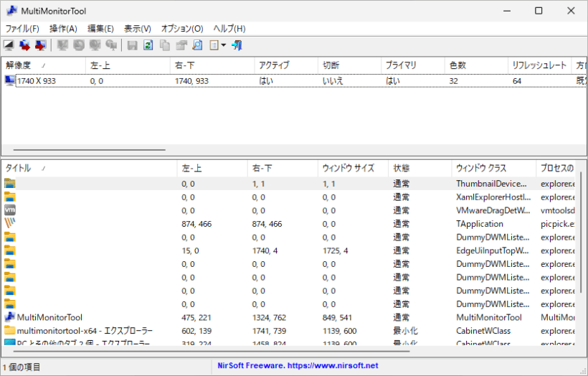Sort monitors by 解像度 column header
The height and width of the screenshot is (376, 588).
(x=44, y=65)
